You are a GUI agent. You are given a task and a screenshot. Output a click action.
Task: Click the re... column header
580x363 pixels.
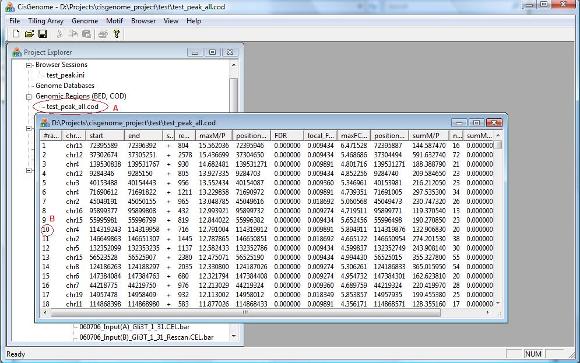point(184,135)
